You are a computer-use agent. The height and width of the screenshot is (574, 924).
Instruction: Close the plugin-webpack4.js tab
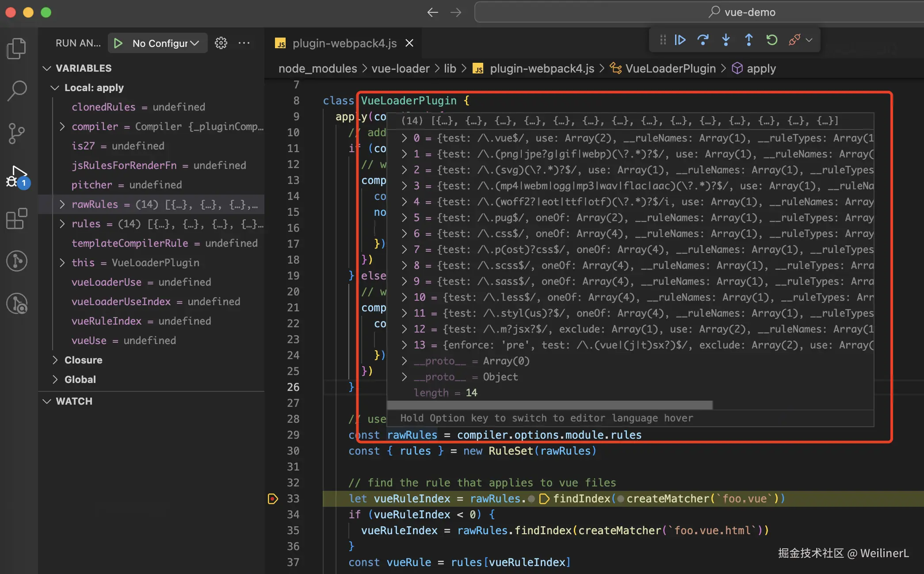coord(409,43)
